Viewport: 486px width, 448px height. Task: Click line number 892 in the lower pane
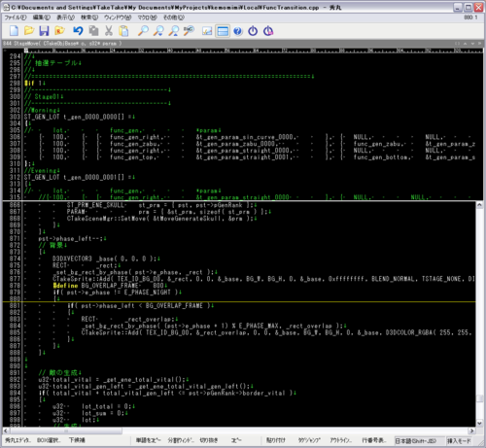(x=15, y=379)
